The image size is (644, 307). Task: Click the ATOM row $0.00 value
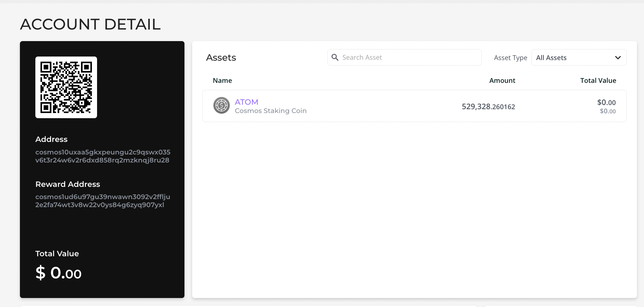pos(606,102)
